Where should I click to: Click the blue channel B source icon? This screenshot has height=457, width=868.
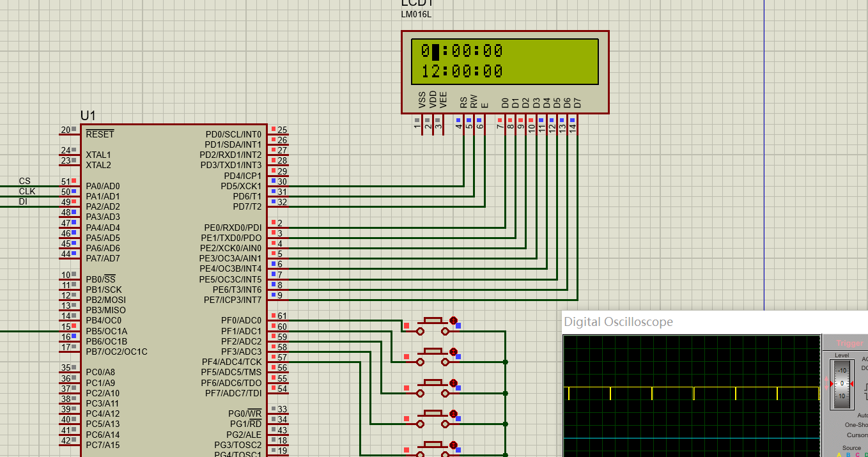point(848,454)
